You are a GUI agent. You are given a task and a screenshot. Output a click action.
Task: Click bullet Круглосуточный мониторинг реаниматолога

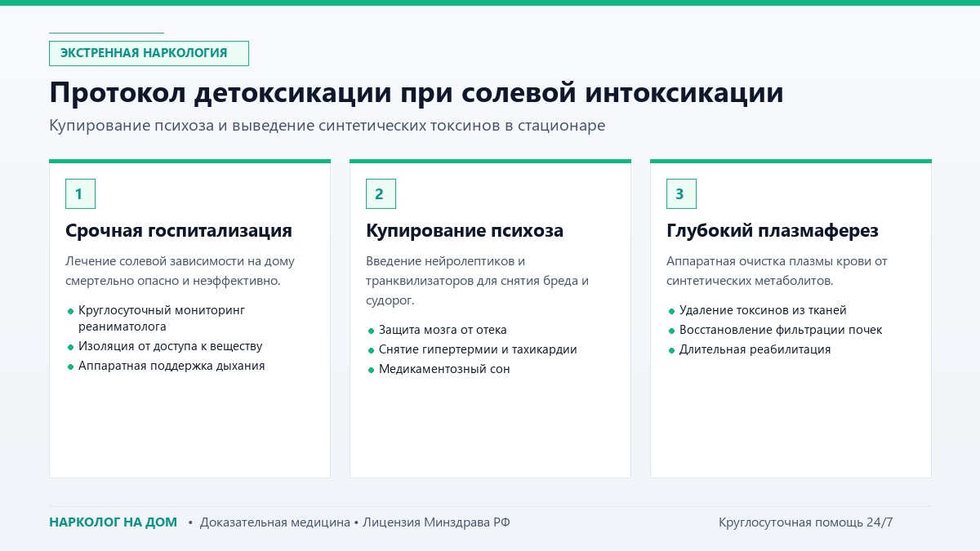click(161, 318)
